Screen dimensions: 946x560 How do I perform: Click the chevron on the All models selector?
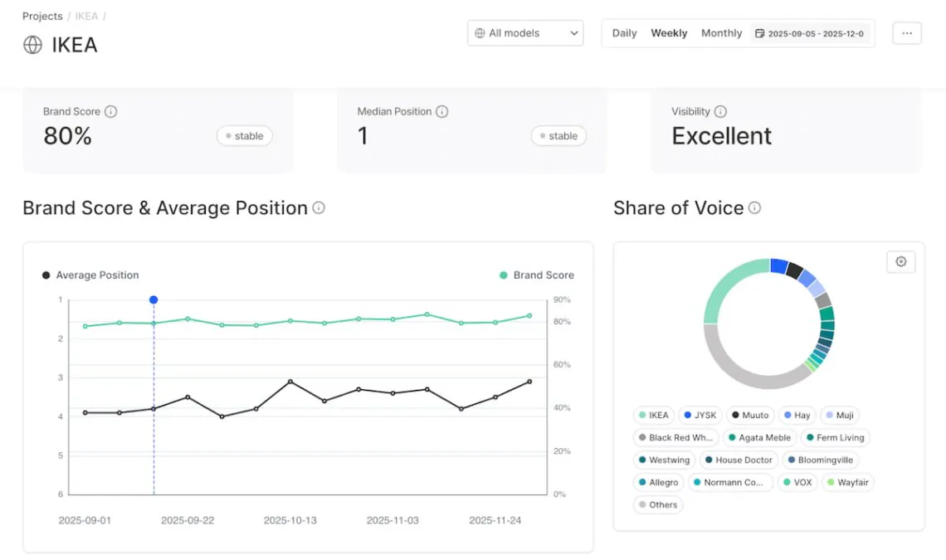(x=573, y=33)
